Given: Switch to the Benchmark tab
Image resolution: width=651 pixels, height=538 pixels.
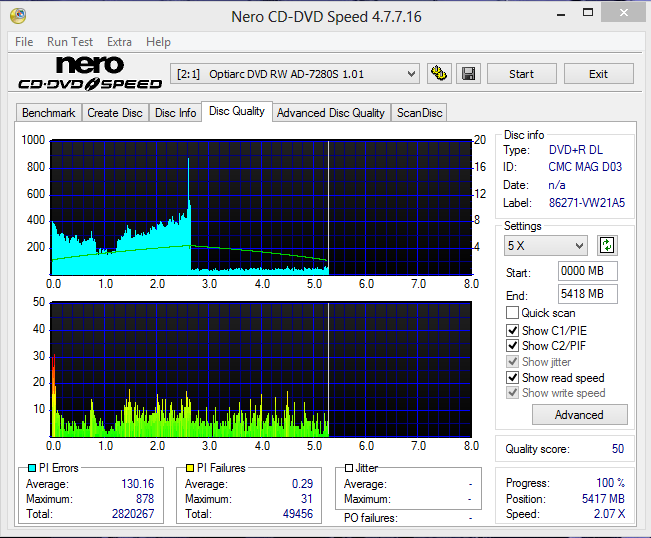Looking at the screenshot, I should coord(49,113).
